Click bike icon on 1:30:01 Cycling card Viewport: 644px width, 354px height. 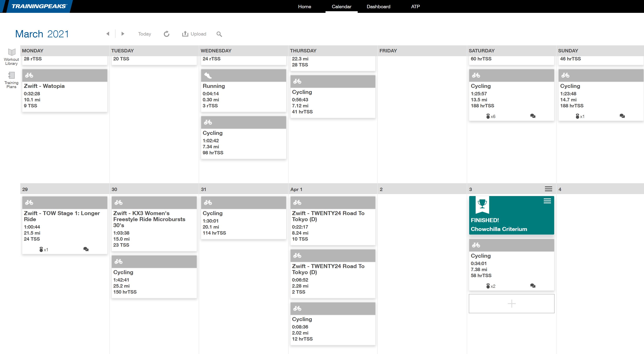coord(208,202)
